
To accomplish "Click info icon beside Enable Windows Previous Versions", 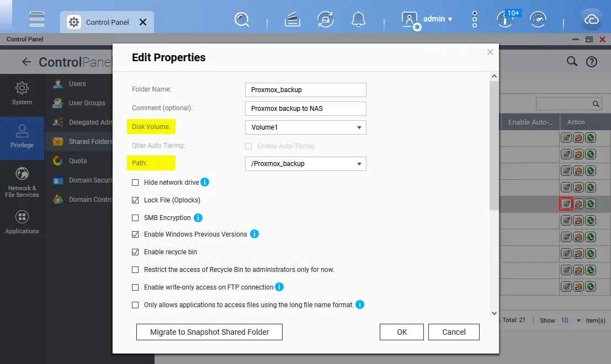I will coord(254,234).
